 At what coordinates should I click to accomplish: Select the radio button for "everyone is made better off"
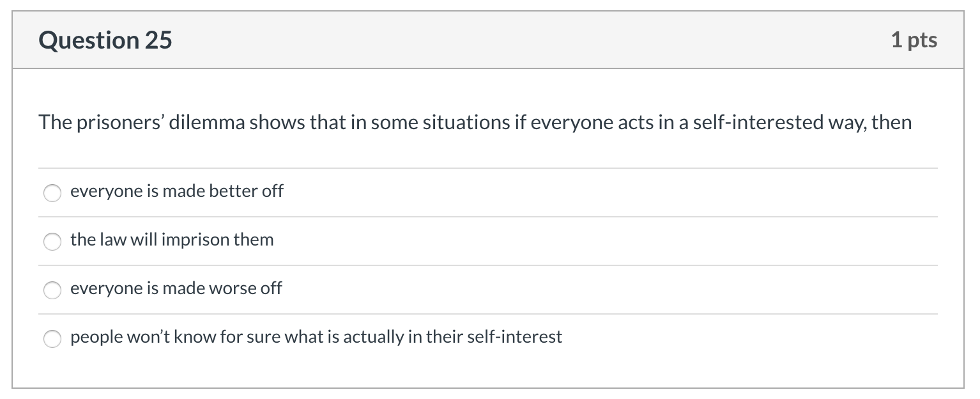point(52,193)
